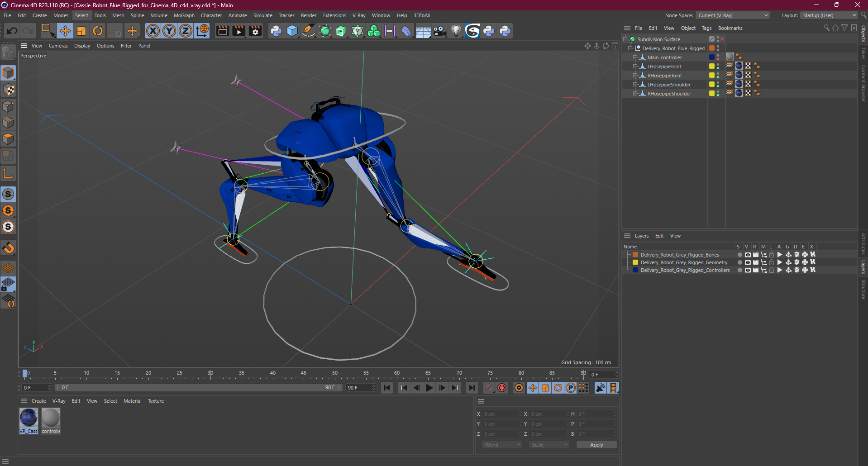
Task: Open the V-Ray menu
Action: [x=359, y=15]
